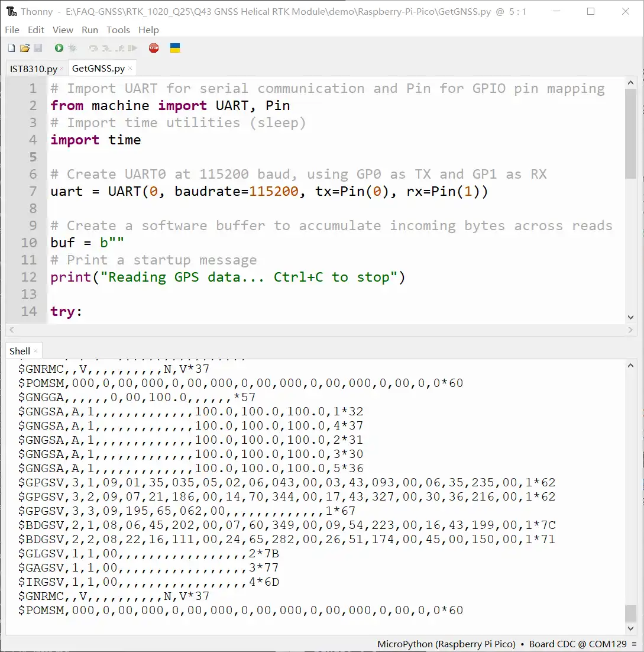Image resolution: width=644 pixels, height=652 pixels.
Task: Click the Ukraine flag support icon
Action: (x=175, y=48)
